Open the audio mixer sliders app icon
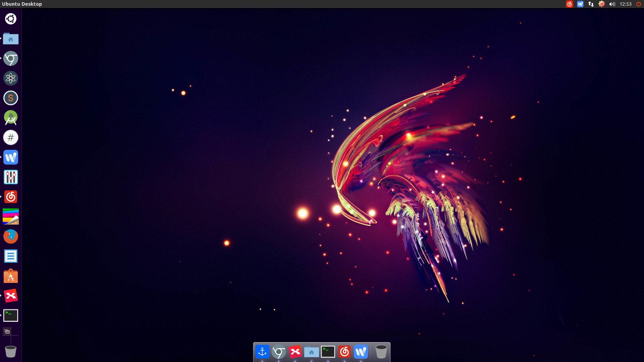 tap(11, 177)
